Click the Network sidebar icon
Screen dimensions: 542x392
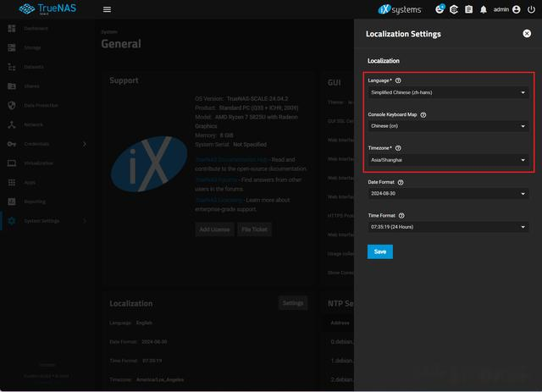12,124
